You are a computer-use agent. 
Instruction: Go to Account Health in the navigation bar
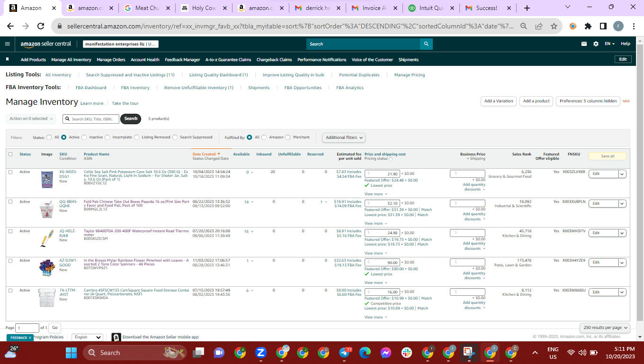[145, 60]
